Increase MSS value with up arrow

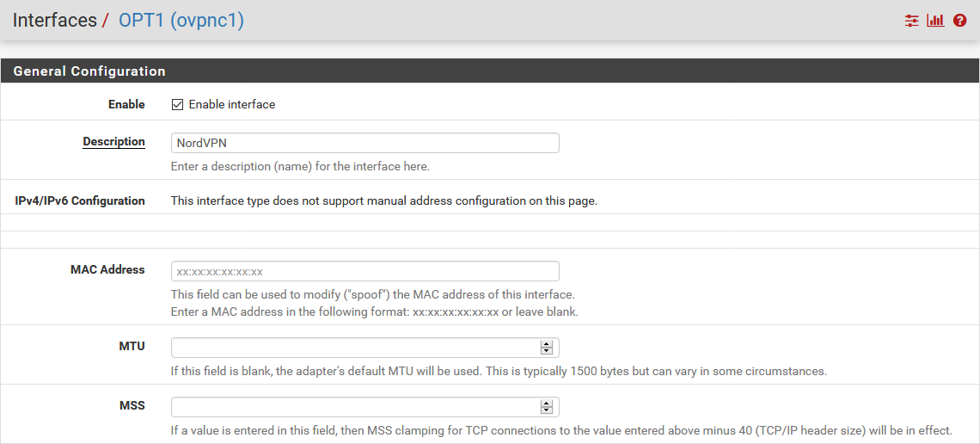pos(546,404)
